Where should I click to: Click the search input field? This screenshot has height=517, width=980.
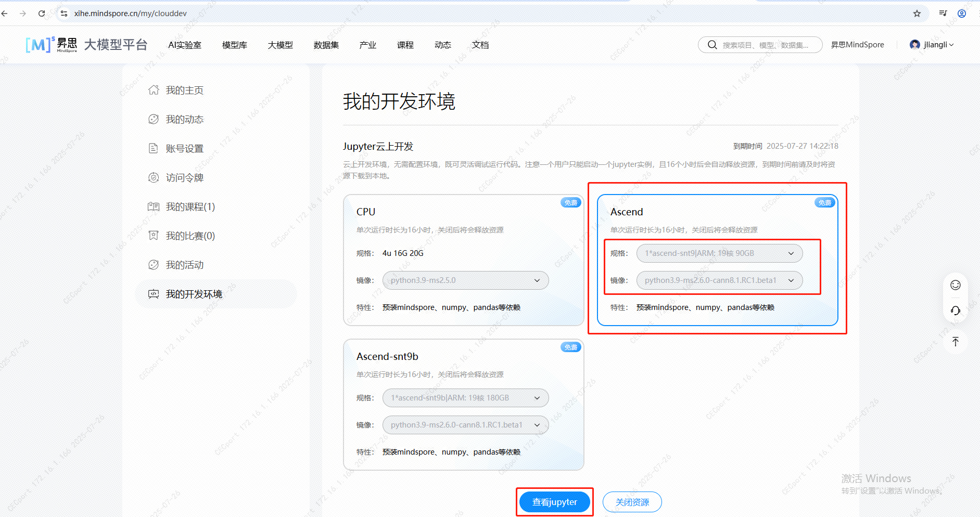click(760, 45)
